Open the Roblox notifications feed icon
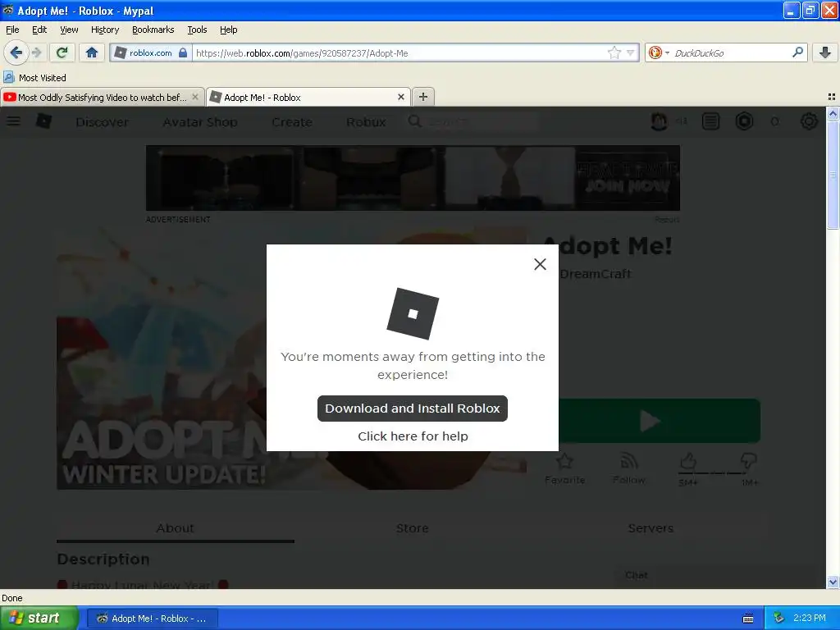This screenshot has height=630, width=840. 710,121
